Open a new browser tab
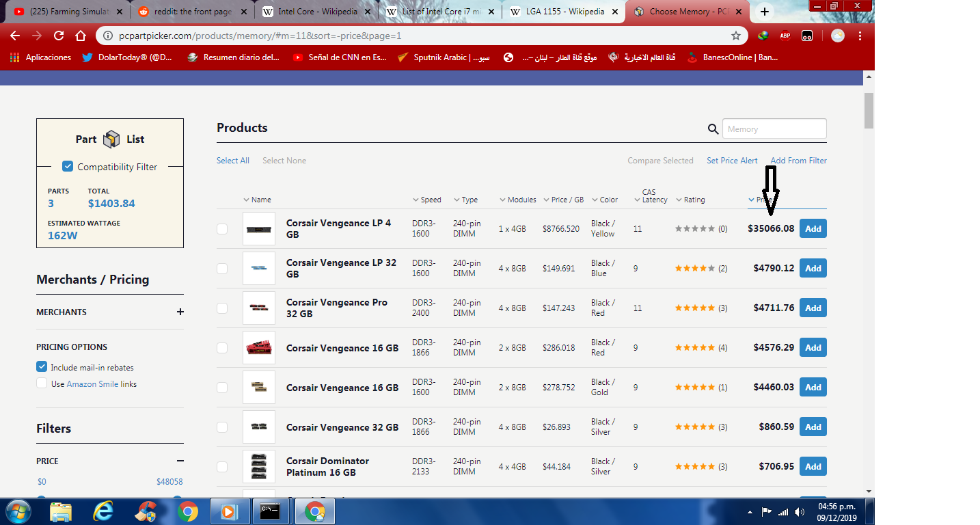 (765, 12)
